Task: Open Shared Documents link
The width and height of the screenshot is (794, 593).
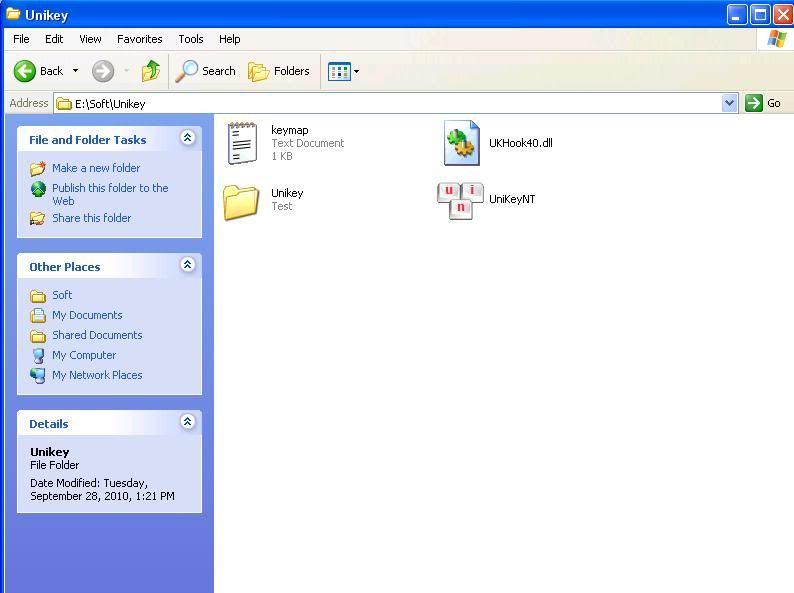Action: coord(97,335)
